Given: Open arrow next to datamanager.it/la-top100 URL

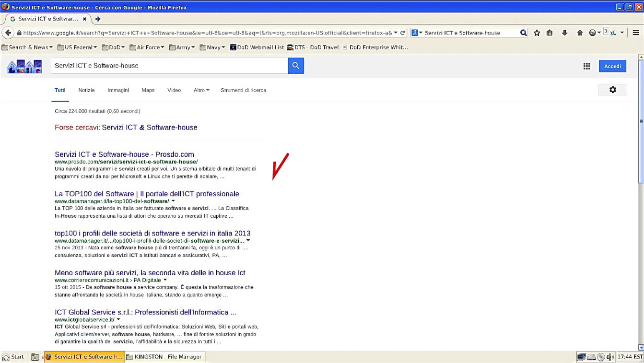Looking at the screenshot, I should point(173,201).
